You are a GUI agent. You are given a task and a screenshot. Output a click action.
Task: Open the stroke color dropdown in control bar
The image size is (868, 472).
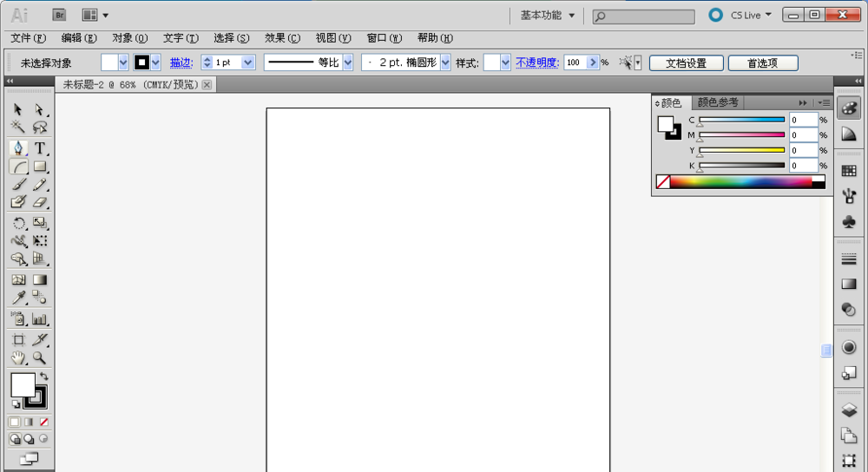click(155, 62)
